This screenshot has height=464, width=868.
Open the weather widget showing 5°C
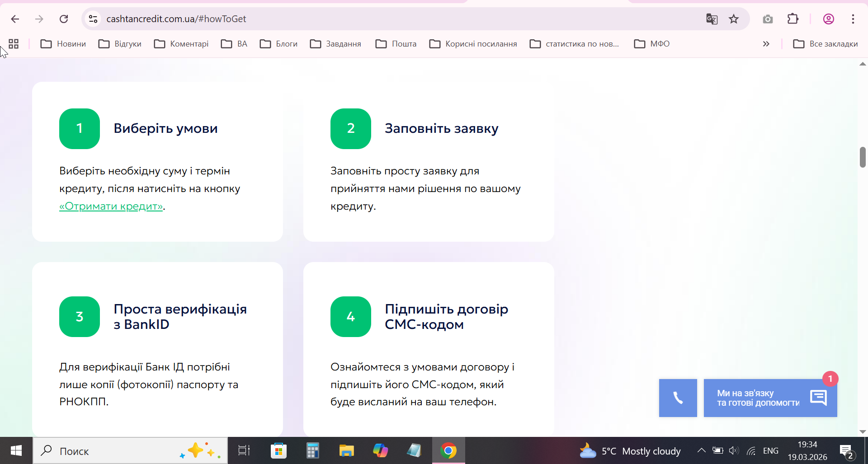[630, 451]
